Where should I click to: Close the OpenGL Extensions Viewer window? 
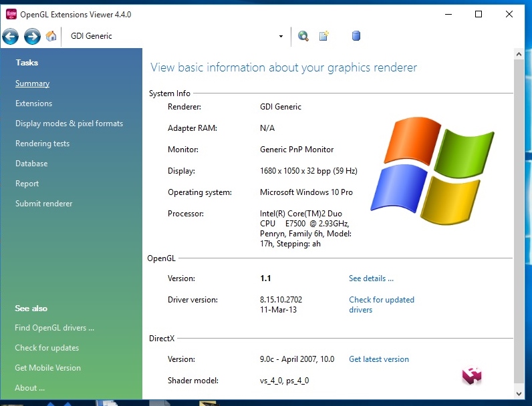509,14
